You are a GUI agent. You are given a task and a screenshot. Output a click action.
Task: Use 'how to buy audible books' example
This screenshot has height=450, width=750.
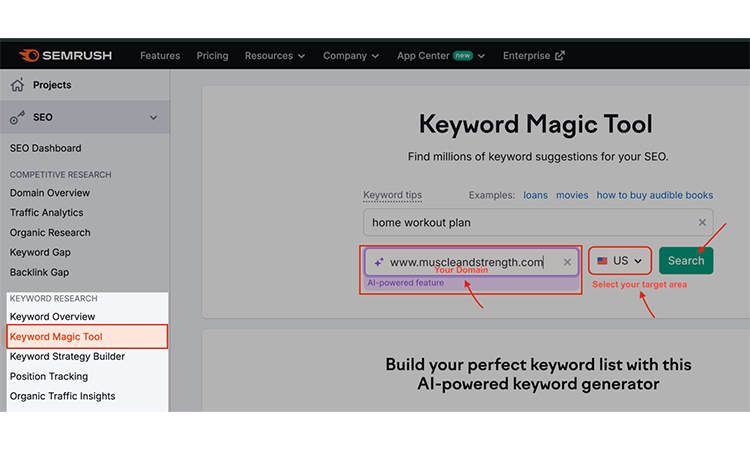coord(654,195)
